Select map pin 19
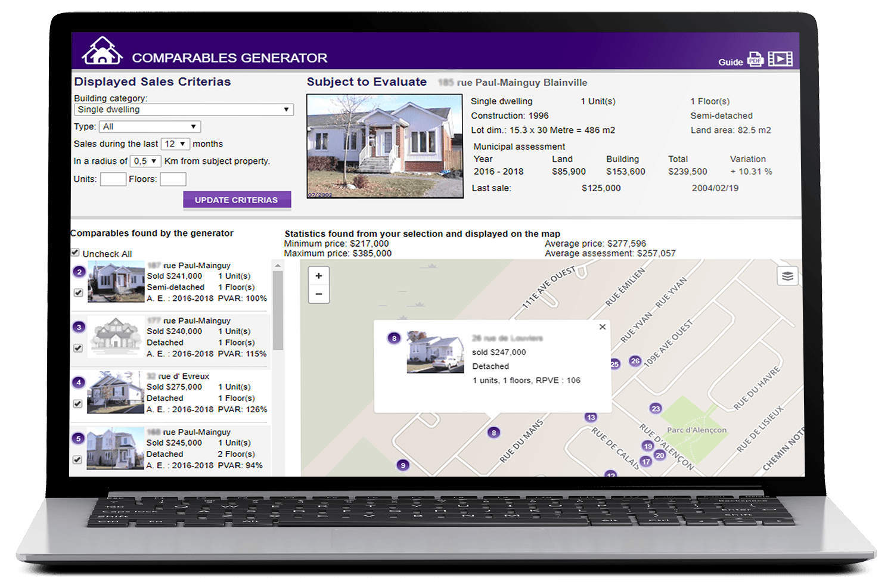The width and height of the screenshot is (894, 588). tap(648, 446)
